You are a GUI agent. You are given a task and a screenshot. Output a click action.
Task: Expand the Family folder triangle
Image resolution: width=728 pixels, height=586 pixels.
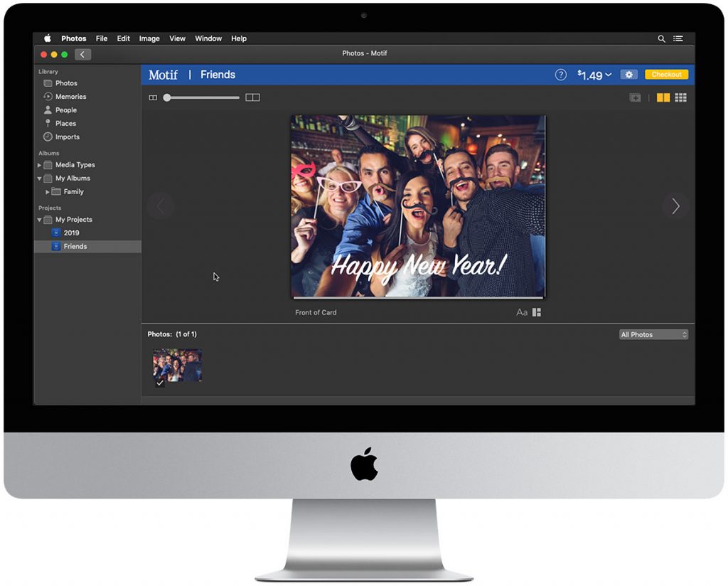point(48,192)
